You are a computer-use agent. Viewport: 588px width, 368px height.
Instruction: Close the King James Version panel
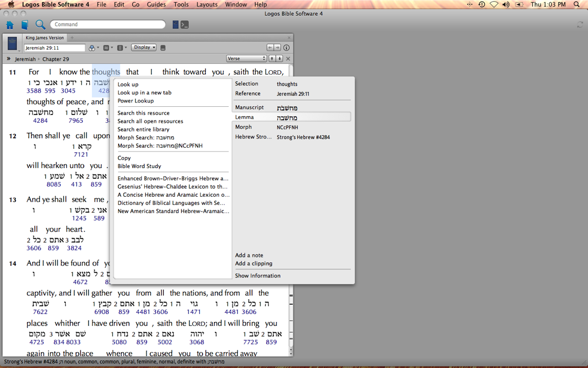tap(289, 38)
